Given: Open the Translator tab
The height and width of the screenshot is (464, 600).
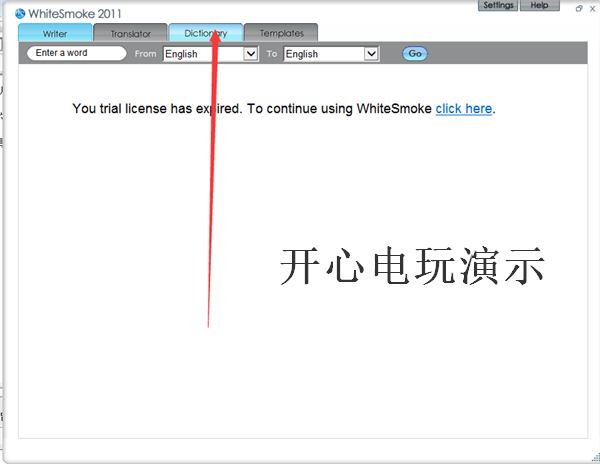Looking at the screenshot, I should click(x=130, y=33).
